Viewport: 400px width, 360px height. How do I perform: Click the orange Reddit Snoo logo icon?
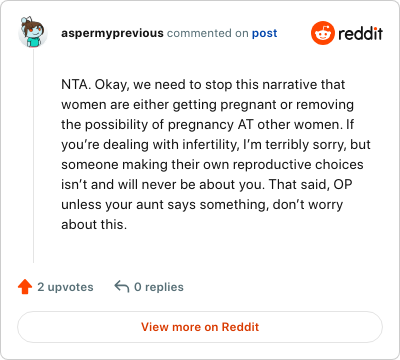point(322,33)
